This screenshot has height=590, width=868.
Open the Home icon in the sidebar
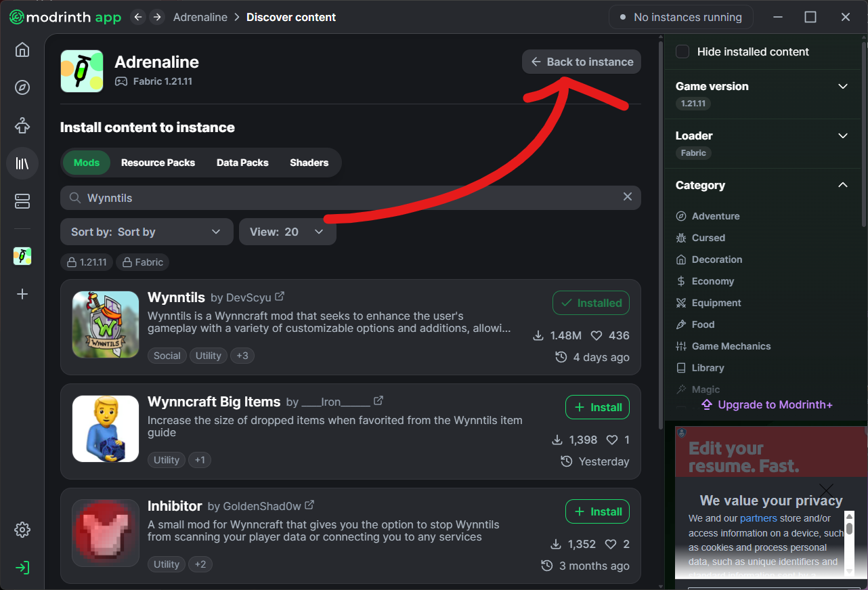(22, 50)
